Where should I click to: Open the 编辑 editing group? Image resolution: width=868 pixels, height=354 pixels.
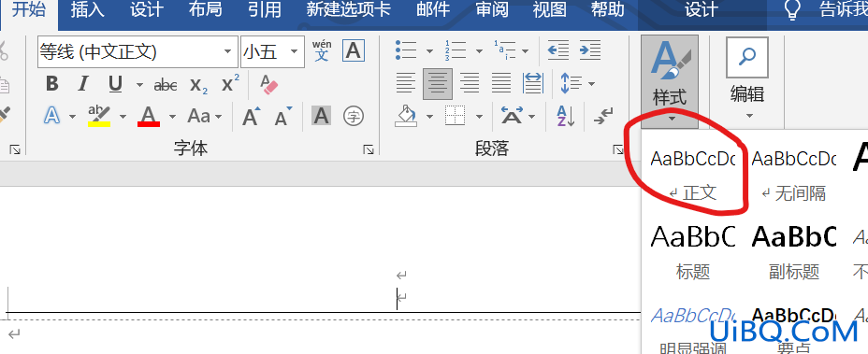click(x=748, y=78)
